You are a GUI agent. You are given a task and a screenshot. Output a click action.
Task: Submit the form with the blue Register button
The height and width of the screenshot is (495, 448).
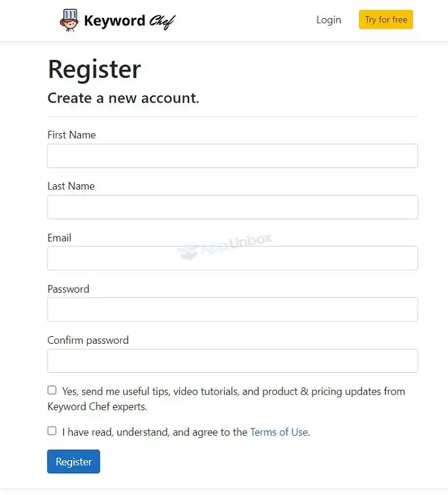pyautogui.click(x=73, y=461)
